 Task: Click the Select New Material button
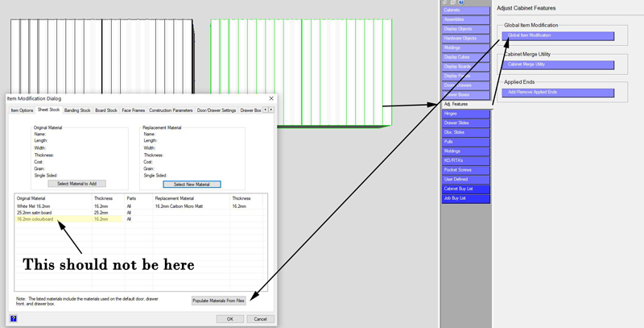(192, 184)
